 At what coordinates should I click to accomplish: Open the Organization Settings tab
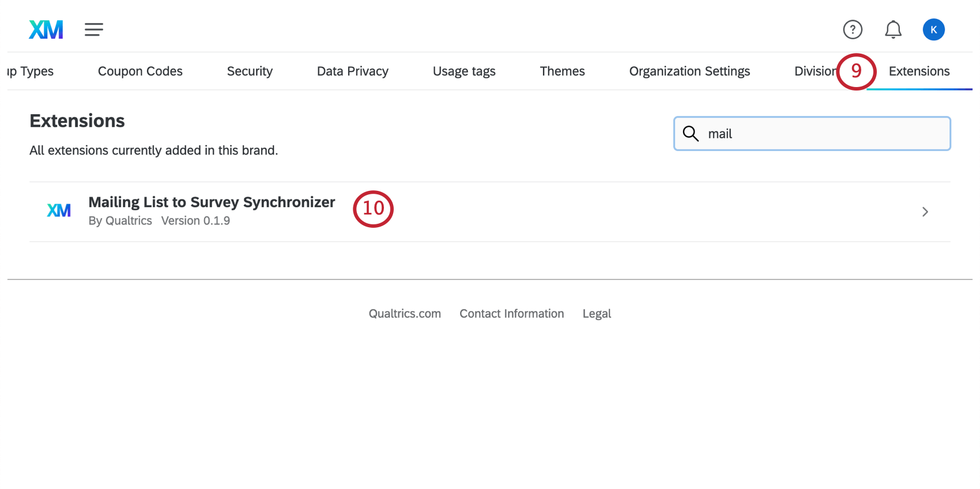(689, 71)
